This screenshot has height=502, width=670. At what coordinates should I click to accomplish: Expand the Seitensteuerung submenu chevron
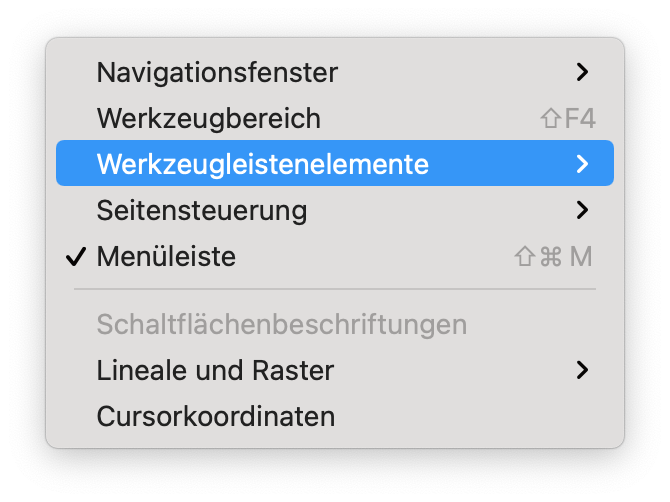(x=583, y=210)
